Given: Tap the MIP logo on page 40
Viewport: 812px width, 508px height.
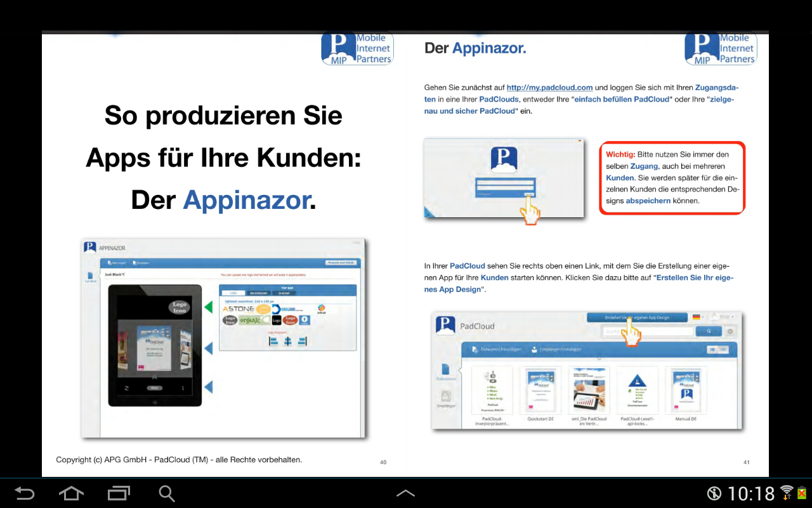Looking at the screenshot, I should coord(357,48).
